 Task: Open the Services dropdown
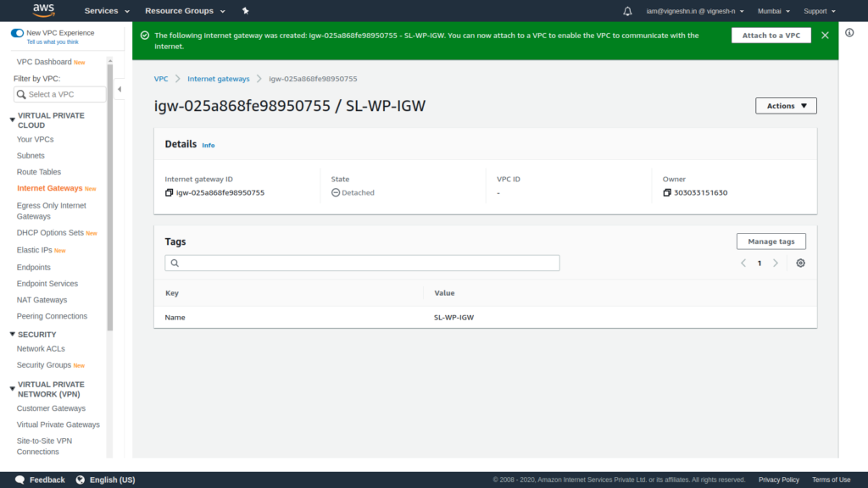107,11
